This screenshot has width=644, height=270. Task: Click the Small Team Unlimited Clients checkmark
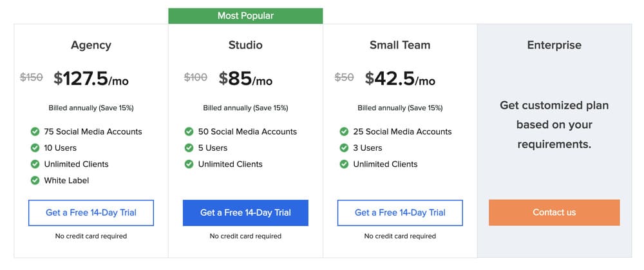[344, 164]
